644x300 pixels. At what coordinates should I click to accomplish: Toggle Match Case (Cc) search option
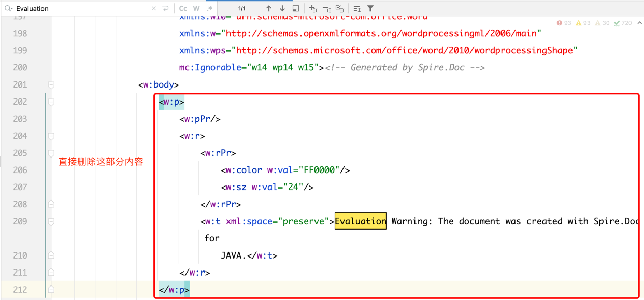coord(183,8)
